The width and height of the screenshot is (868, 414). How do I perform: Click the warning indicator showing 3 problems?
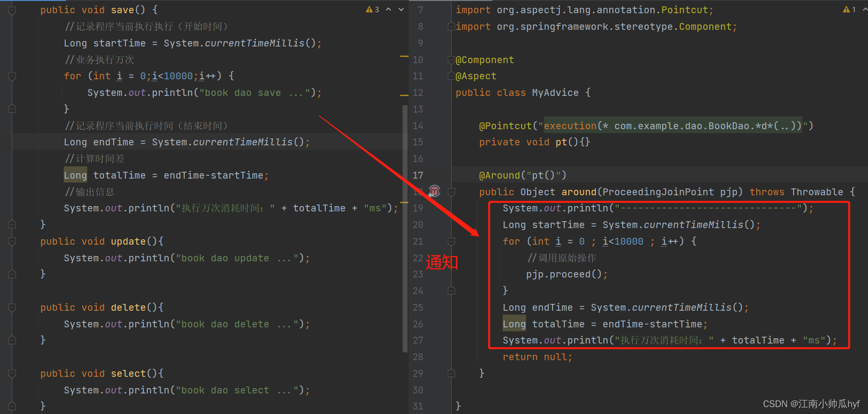pyautogui.click(x=372, y=9)
